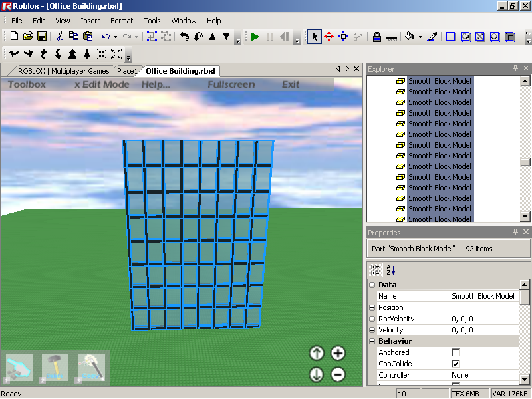Uncheck the CanCollide checkbox
Image resolution: width=532 pixels, height=399 pixels.
(456, 364)
